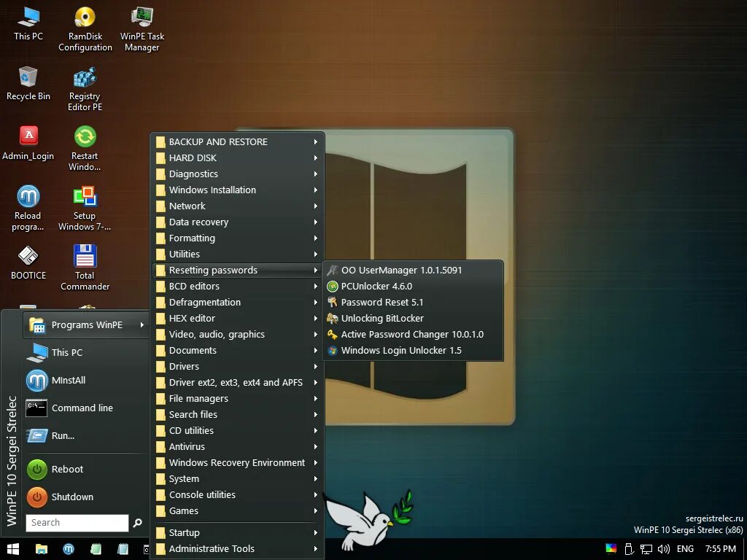747x560 pixels.
Task: Select Resetting passwords menu item
Action: coord(237,270)
